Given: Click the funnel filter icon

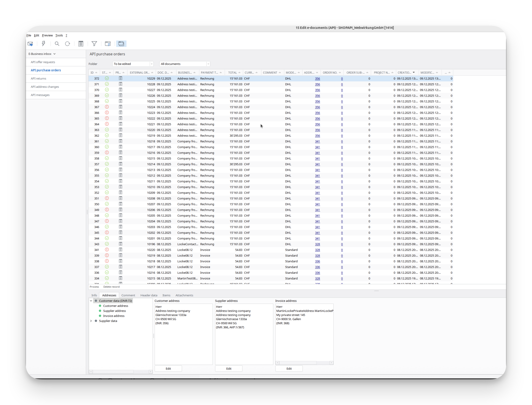Looking at the screenshot, I should (x=94, y=44).
